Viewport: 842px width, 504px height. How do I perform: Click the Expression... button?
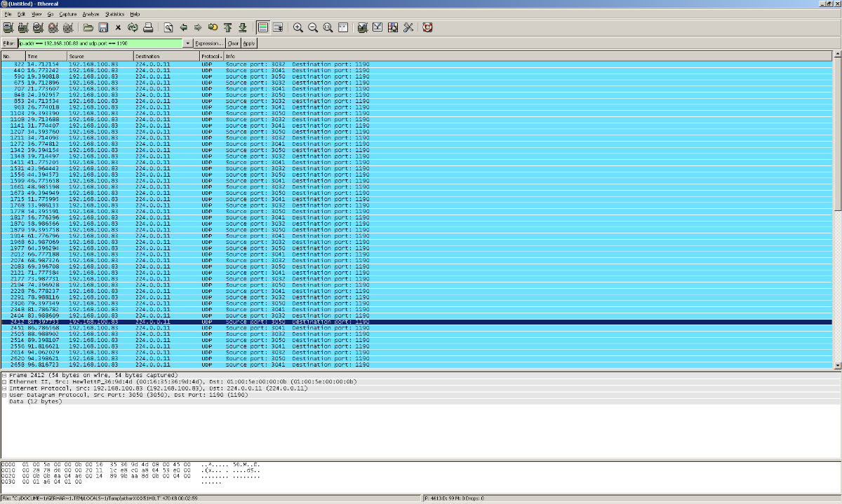209,43
